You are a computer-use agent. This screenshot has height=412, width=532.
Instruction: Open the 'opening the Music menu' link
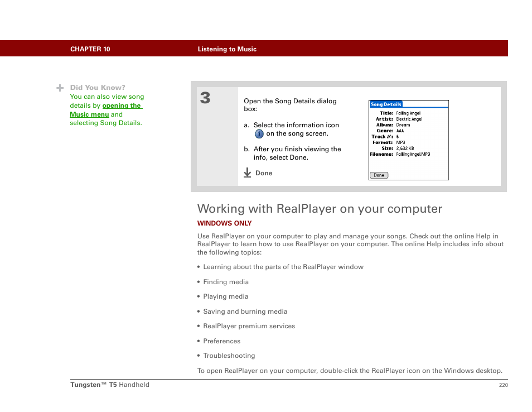click(106, 110)
